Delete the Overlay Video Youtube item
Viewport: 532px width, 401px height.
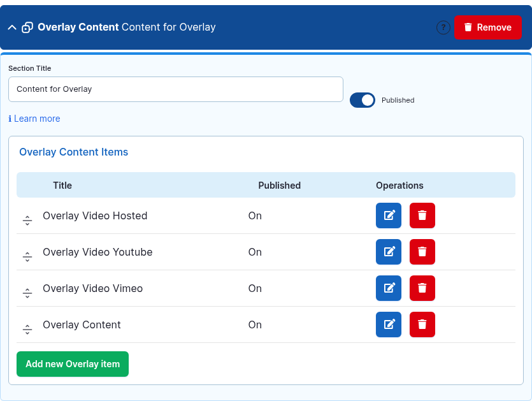coord(422,252)
